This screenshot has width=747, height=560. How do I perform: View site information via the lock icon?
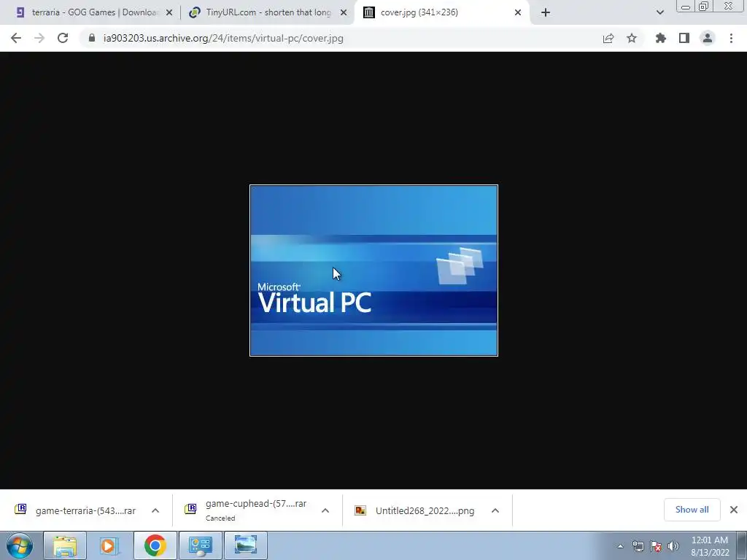tap(91, 38)
